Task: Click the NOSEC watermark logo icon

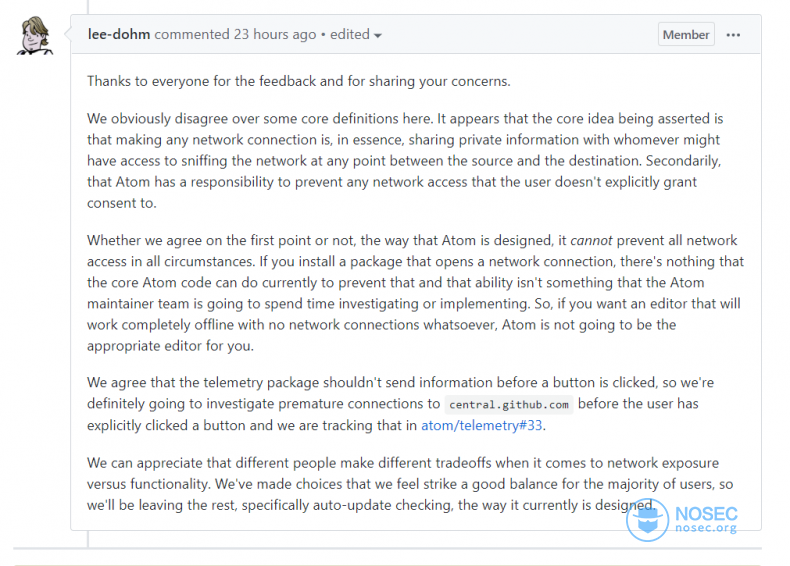Action: click(647, 520)
